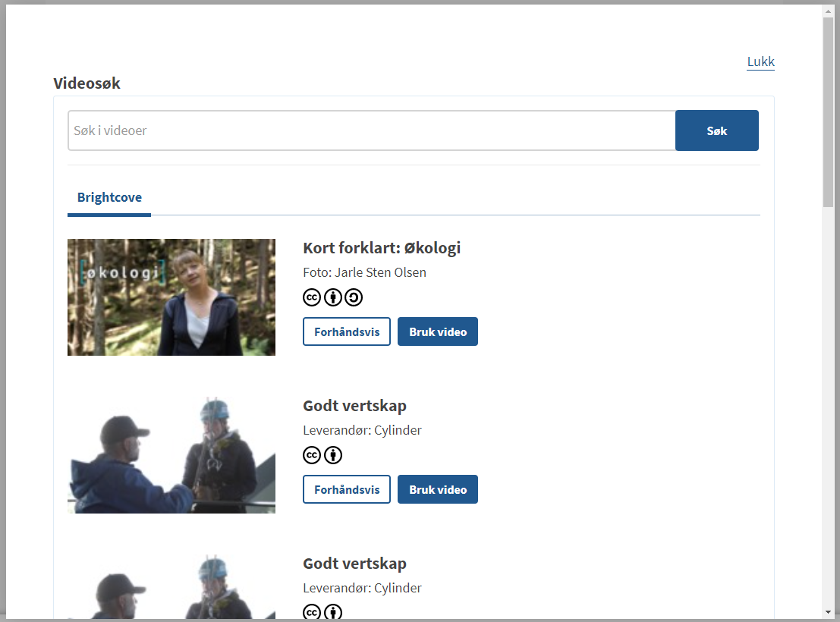Viewport: 840px width, 622px height.
Task: Click the scrollbar down arrow
Action: [828, 612]
